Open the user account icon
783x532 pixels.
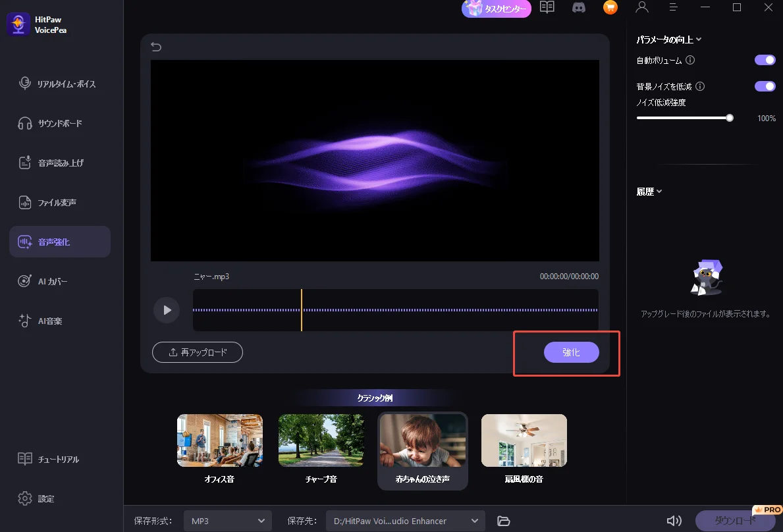tap(642, 8)
